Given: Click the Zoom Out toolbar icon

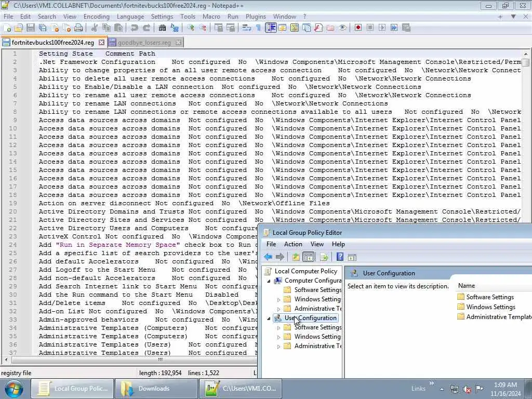Looking at the screenshot, I should [x=203, y=28].
